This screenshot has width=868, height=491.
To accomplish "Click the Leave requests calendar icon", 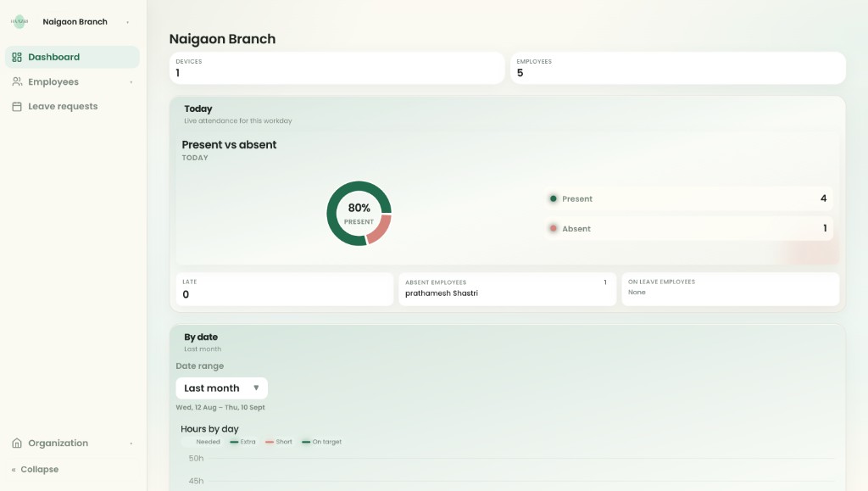I will coord(17,106).
